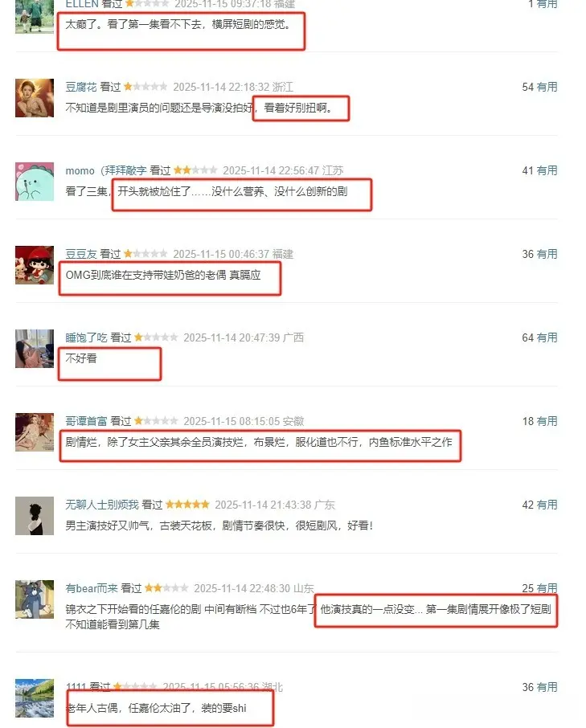This screenshot has width=586, height=728.
Task: Open 有bear而来's Tom cat avatar
Action: coord(35,599)
